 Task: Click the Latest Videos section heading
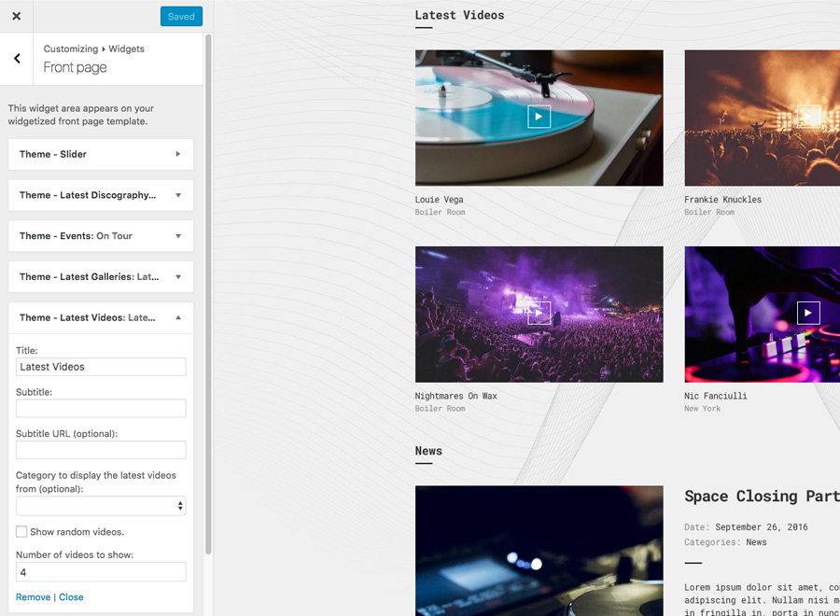(459, 15)
